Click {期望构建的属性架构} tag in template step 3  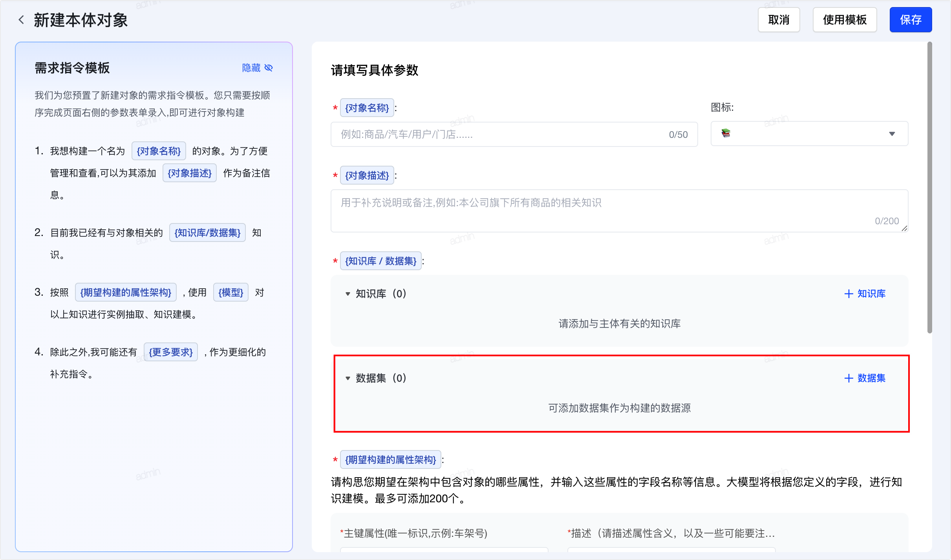coord(126,293)
